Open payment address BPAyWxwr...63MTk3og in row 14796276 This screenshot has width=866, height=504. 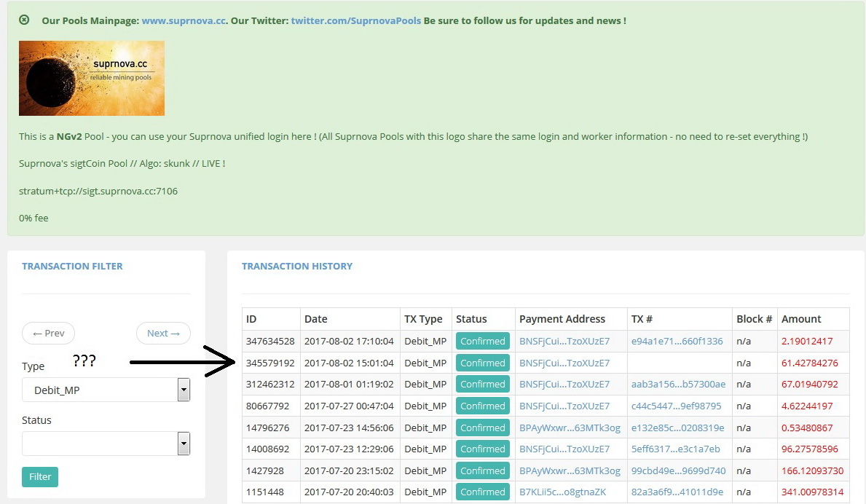(x=570, y=428)
